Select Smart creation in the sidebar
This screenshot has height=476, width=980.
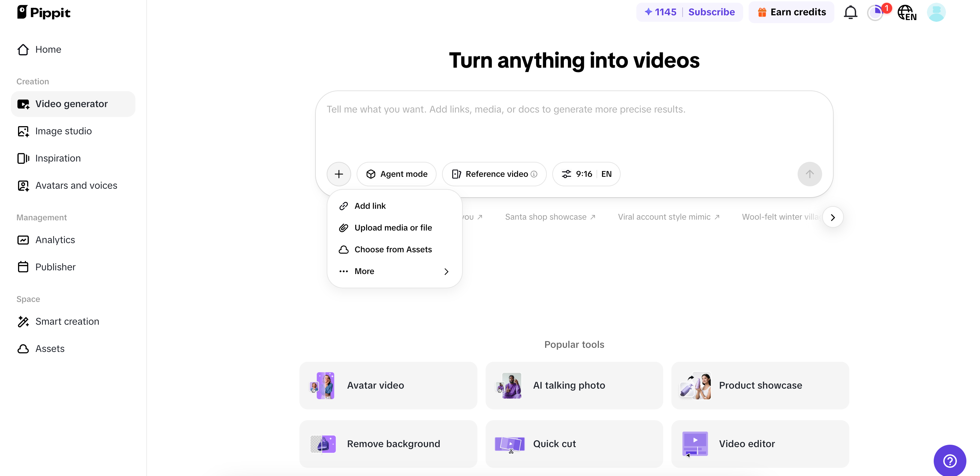(67, 321)
